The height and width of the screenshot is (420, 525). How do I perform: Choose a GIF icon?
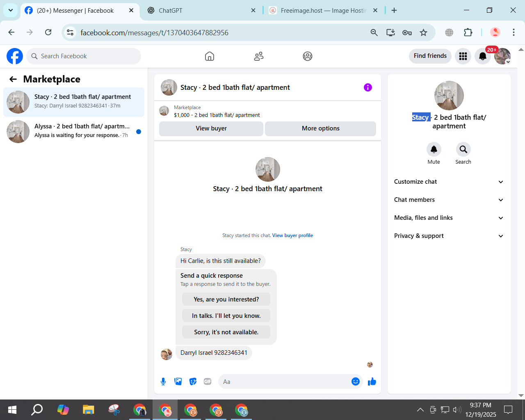(208, 381)
